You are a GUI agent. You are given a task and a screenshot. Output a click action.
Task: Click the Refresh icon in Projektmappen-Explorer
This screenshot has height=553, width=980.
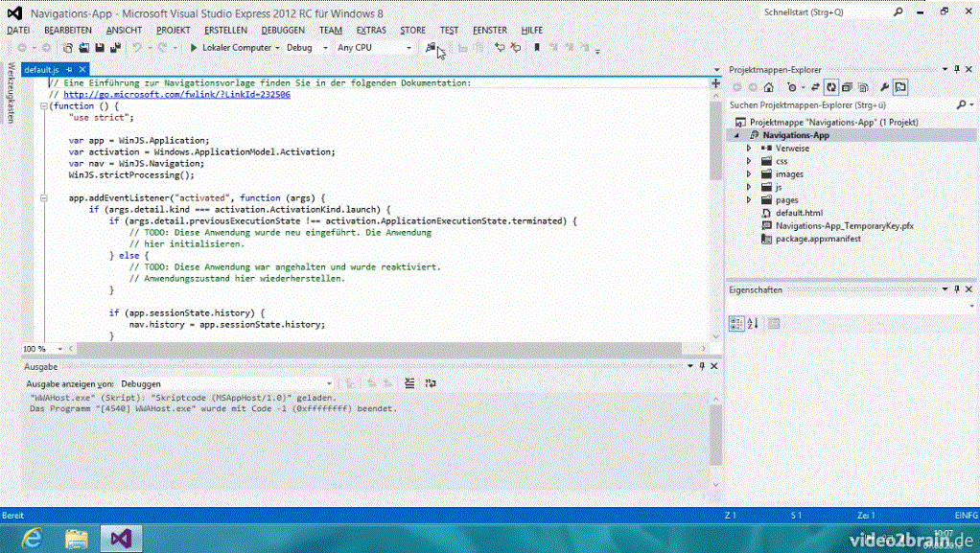831,87
